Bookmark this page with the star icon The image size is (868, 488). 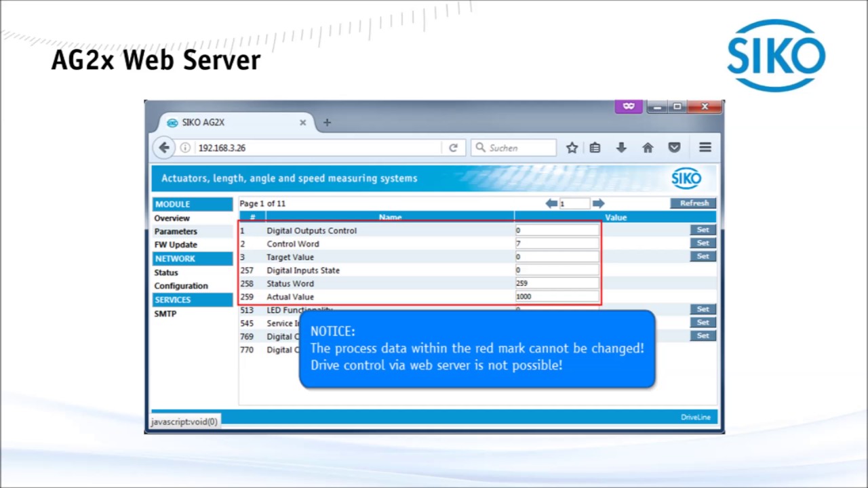click(572, 148)
